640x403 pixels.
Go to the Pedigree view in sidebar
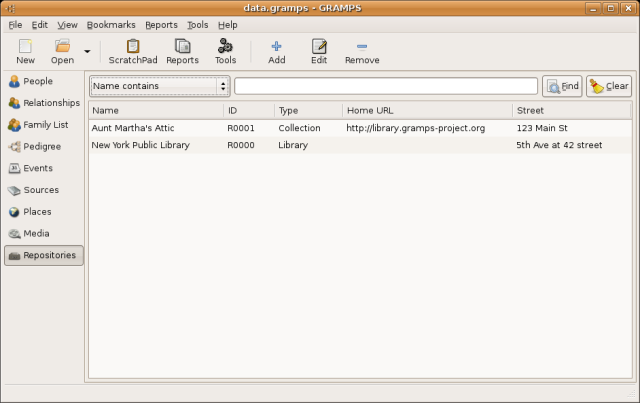tap(44, 147)
